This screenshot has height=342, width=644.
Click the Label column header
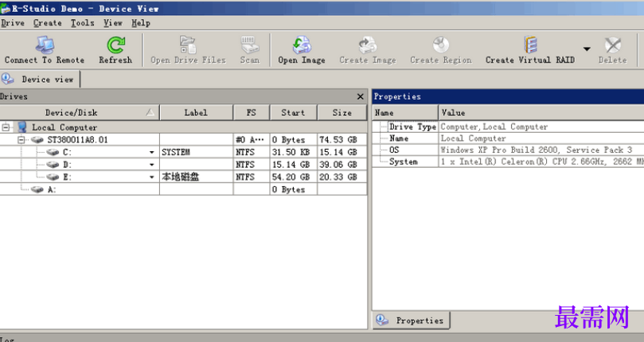coord(196,112)
